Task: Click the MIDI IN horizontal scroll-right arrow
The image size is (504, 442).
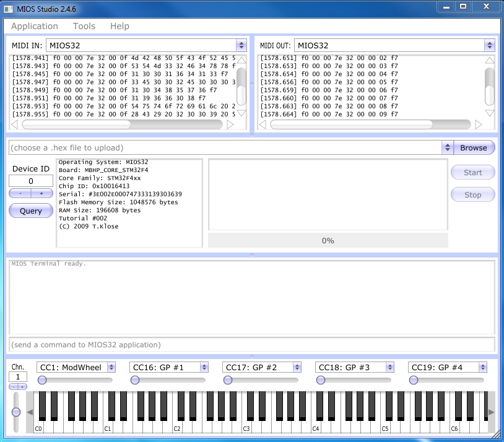Action: 230,124
